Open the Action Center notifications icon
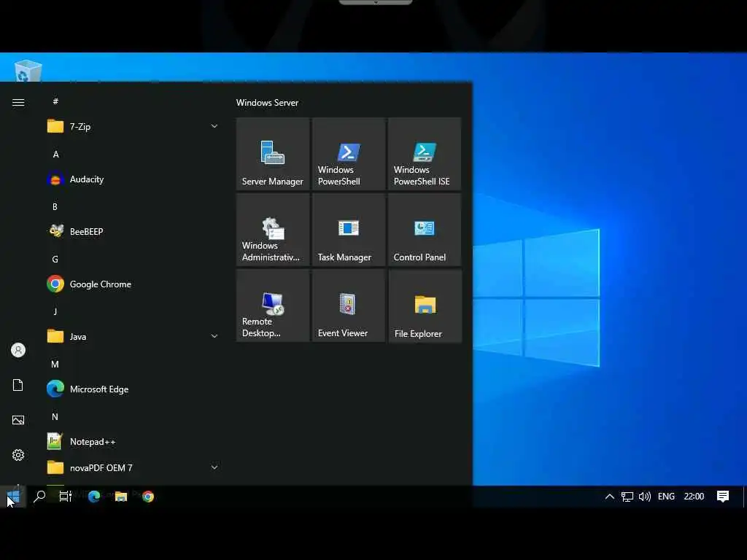This screenshot has height=560, width=747. pyautogui.click(x=723, y=497)
